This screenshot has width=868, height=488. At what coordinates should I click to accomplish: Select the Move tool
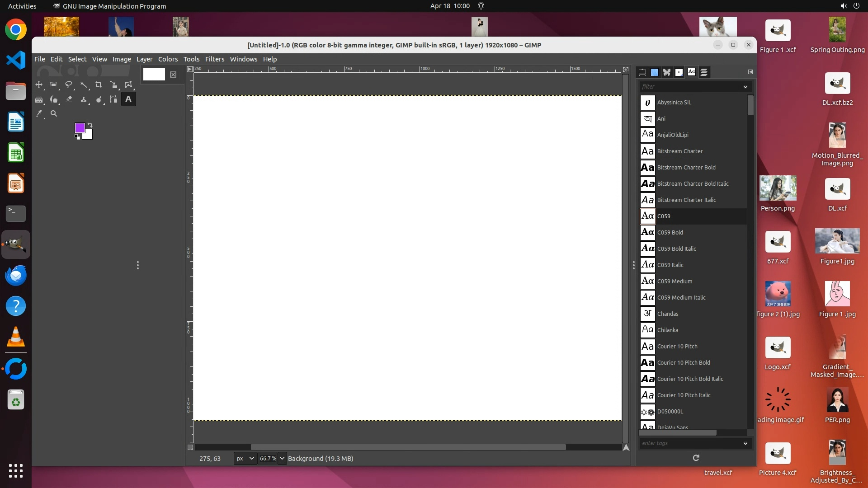39,85
